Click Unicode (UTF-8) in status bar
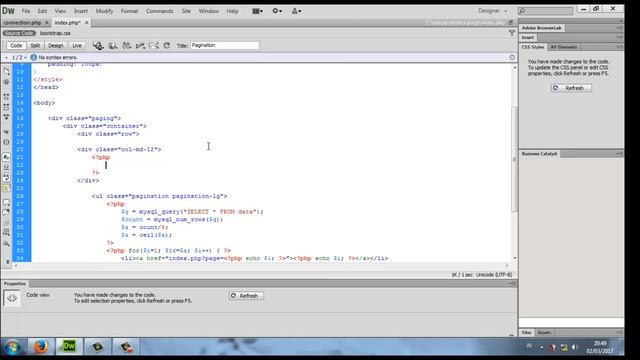The width and height of the screenshot is (640, 360). click(x=494, y=275)
